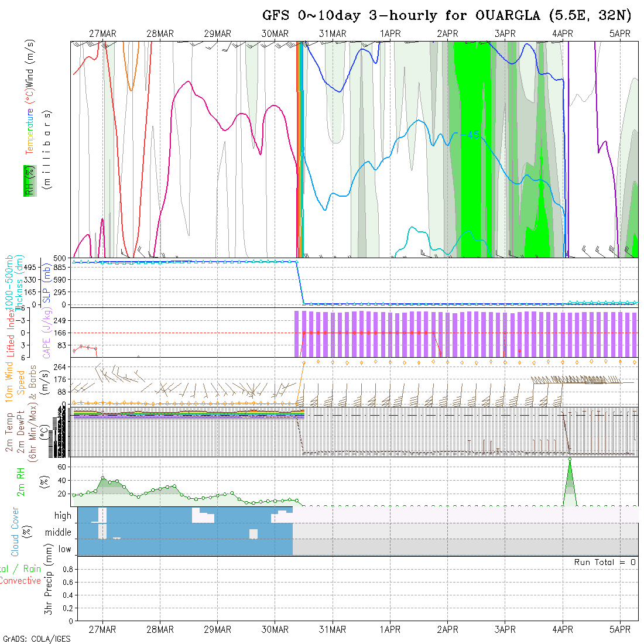Click the GFS OUARGLA chart title
This screenshot has height=644, width=644.
(447, 16)
